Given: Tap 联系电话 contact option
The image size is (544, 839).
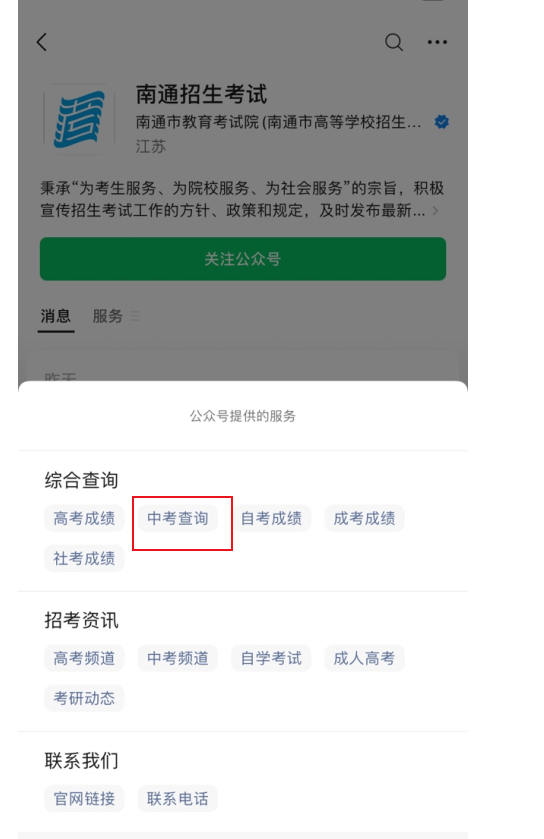Looking at the screenshot, I should coord(178,798).
